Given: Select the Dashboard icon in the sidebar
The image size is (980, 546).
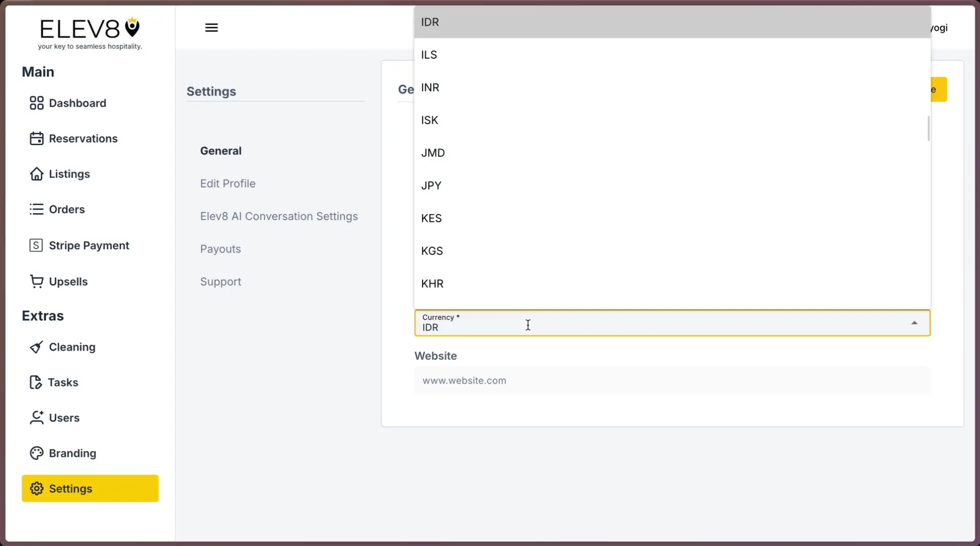Looking at the screenshot, I should [x=36, y=103].
